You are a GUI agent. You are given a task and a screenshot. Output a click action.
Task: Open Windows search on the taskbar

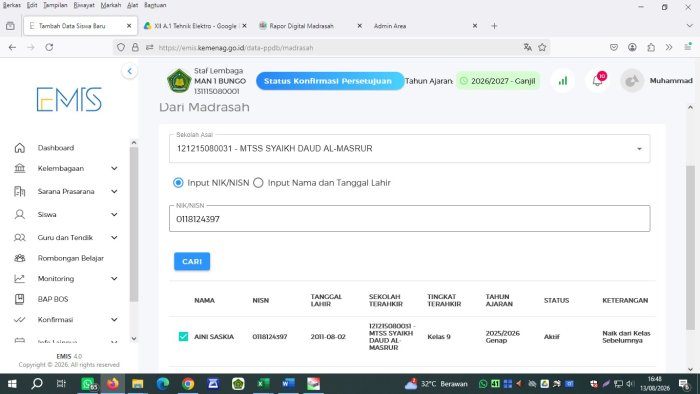(x=37, y=384)
